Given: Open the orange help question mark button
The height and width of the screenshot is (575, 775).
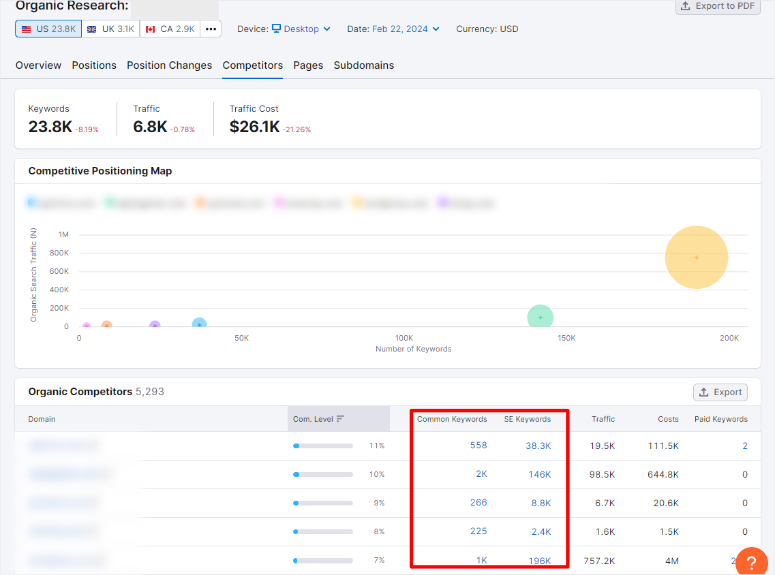Looking at the screenshot, I should coord(751,562).
